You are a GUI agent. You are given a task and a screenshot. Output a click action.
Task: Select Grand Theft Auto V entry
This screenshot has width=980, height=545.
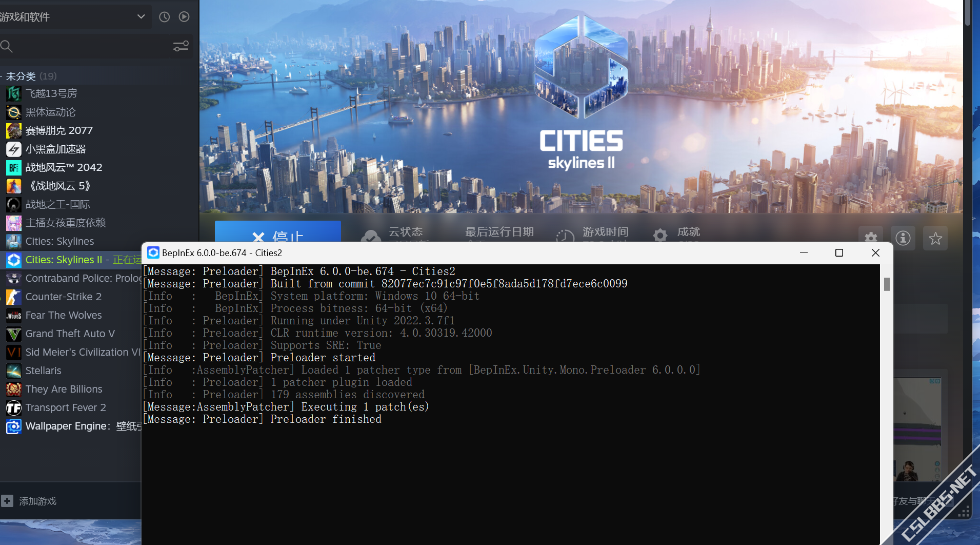pos(71,334)
